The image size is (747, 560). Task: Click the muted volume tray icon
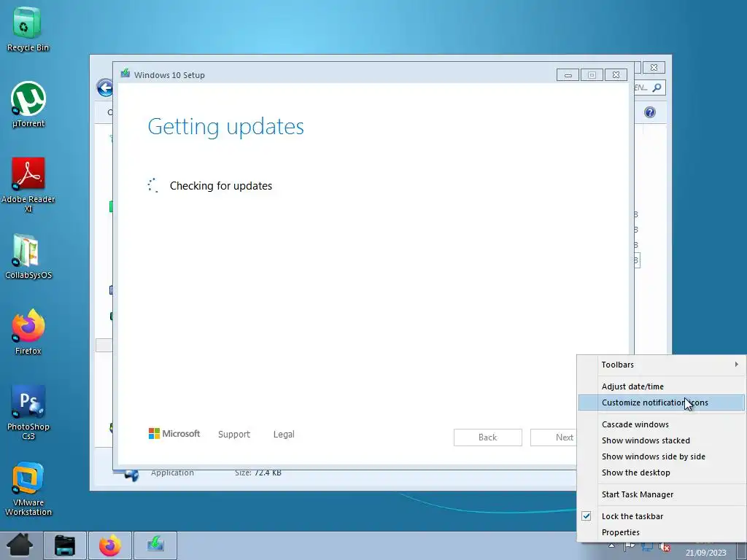(x=665, y=548)
